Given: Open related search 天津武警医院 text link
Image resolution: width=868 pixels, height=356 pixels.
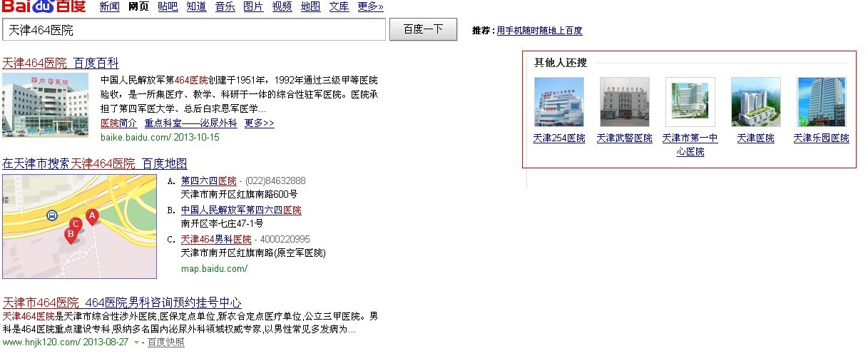Looking at the screenshot, I should [625, 138].
